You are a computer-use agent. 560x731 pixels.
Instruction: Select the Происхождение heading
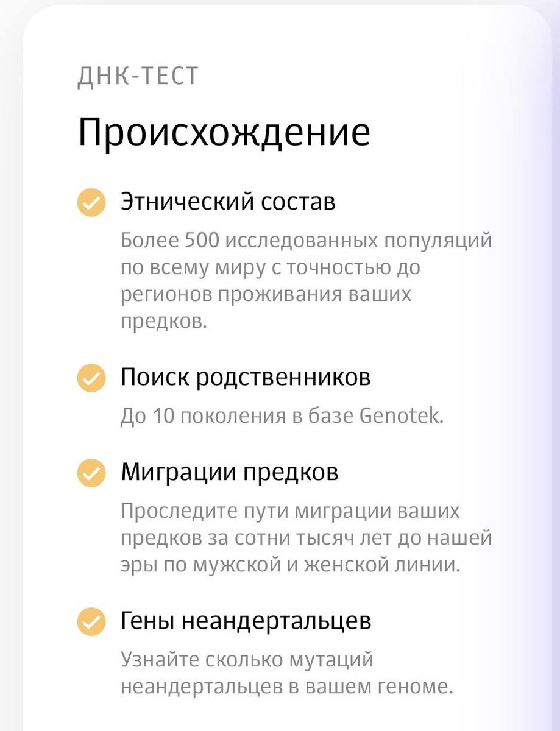(x=224, y=129)
